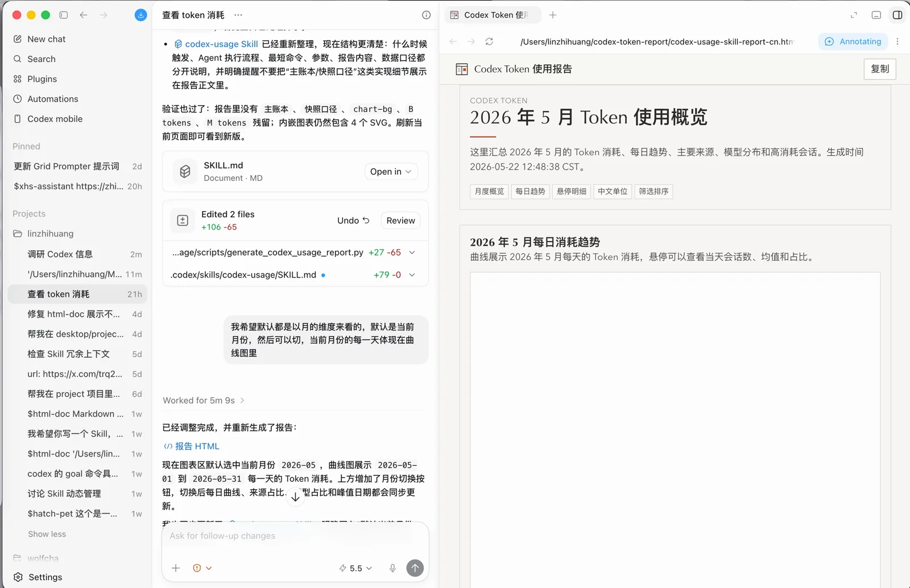The width and height of the screenshot is (910, 588).
Task: Open the chat 调研 Codex 信息
Action: pyautogui.click(x=77, y=254)
